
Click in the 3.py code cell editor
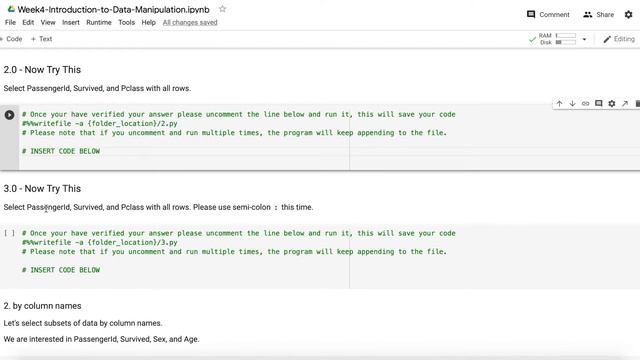pyautogui.click(x=329, y=256)
